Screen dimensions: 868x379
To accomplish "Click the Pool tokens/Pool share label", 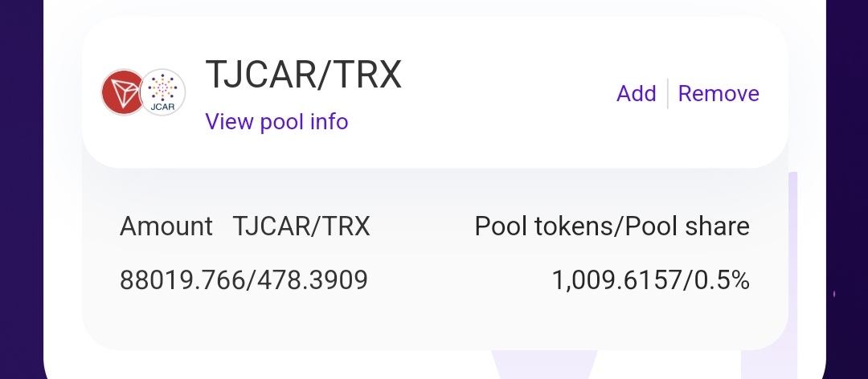I will coord(612,226).
